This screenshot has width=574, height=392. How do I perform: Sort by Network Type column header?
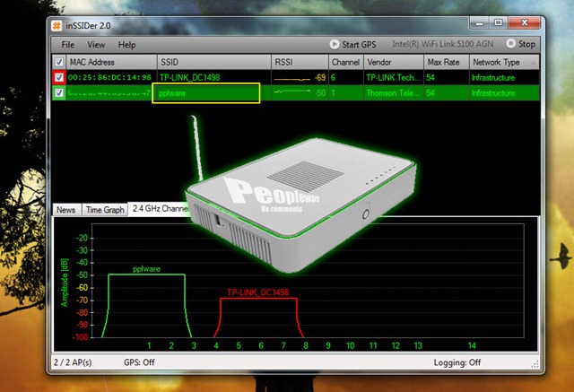tap(504, 62)
